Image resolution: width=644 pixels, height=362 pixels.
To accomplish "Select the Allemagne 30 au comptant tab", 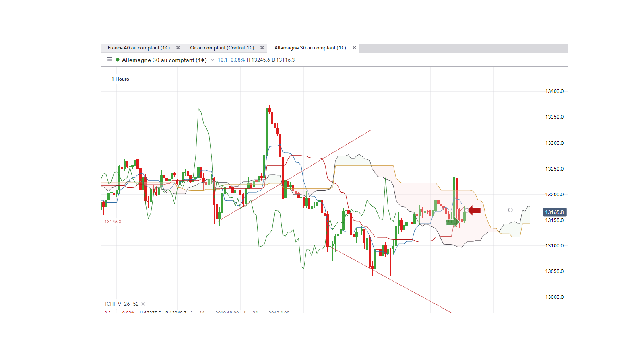I will point(310,48).
